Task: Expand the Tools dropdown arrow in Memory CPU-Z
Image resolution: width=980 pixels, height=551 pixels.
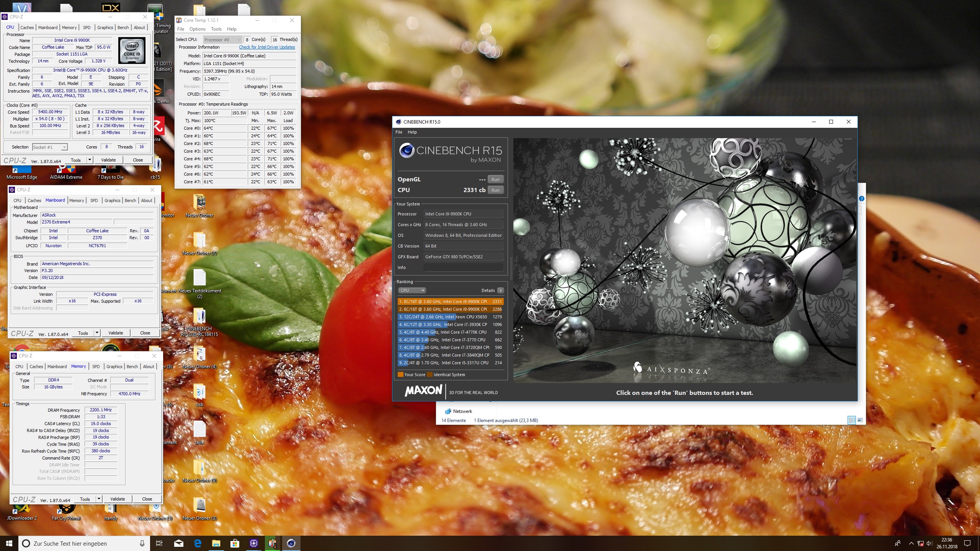Action: click(99, 499)
